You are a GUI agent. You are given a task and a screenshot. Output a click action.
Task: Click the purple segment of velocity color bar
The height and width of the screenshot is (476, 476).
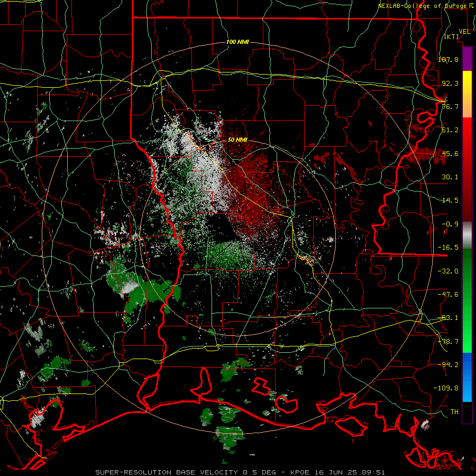pos(467,59)
